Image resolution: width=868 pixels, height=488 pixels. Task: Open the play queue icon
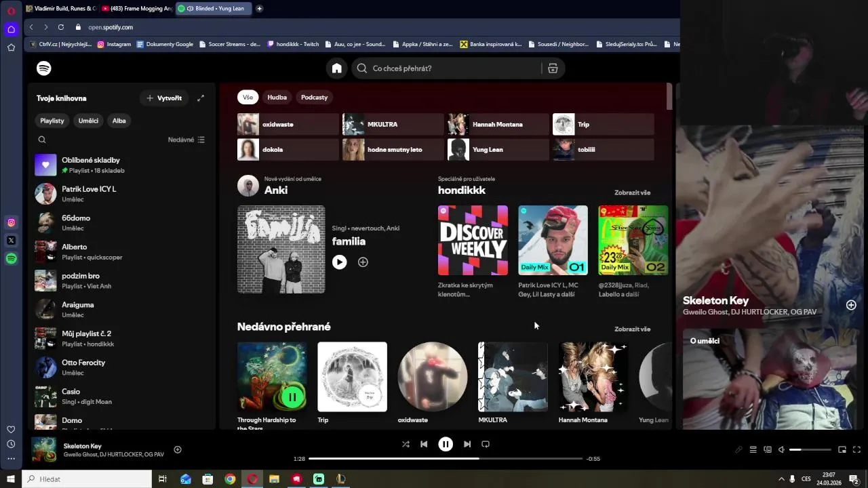pos(753,449)
